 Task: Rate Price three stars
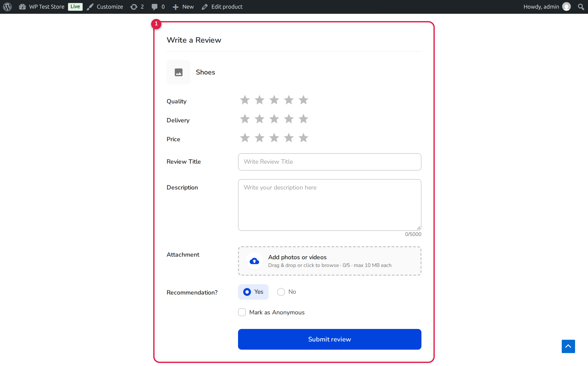[x=274, y=138]
